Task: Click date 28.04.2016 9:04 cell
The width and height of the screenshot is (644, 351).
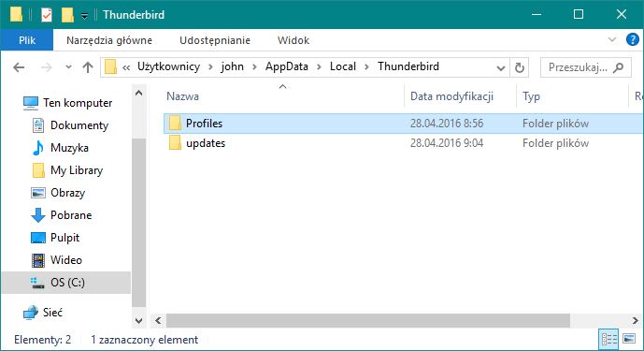Action: click(x=447, y=143)
